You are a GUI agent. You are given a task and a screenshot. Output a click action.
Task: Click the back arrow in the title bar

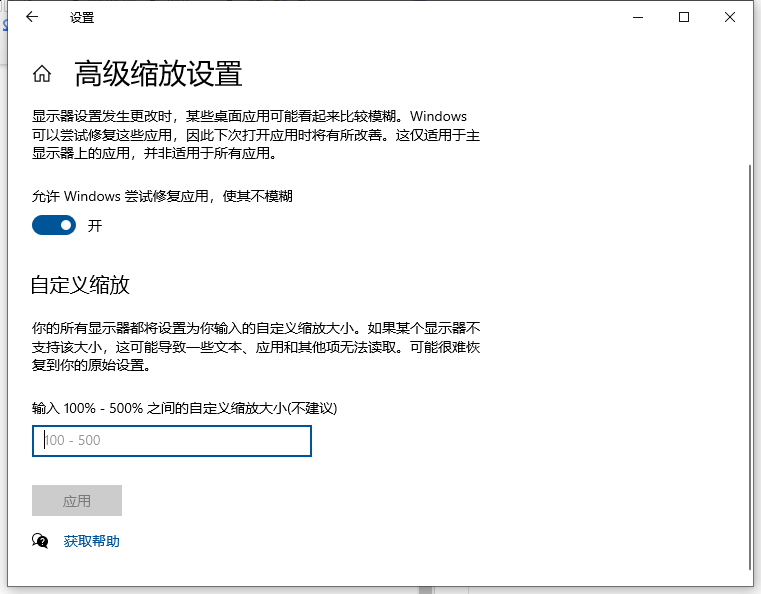pos(32,17)
